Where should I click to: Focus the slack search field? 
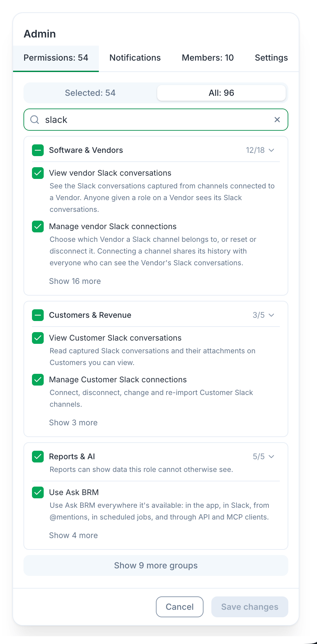(x=156, y=120)
